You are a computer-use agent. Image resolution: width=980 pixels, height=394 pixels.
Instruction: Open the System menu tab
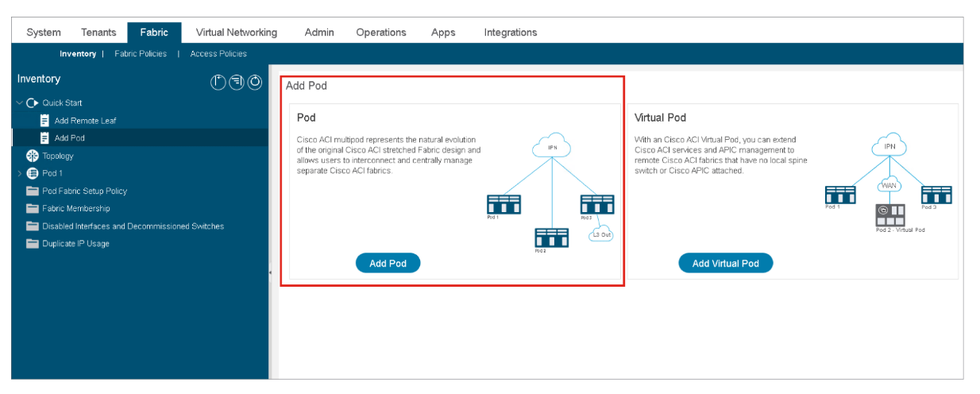(44, 33)
